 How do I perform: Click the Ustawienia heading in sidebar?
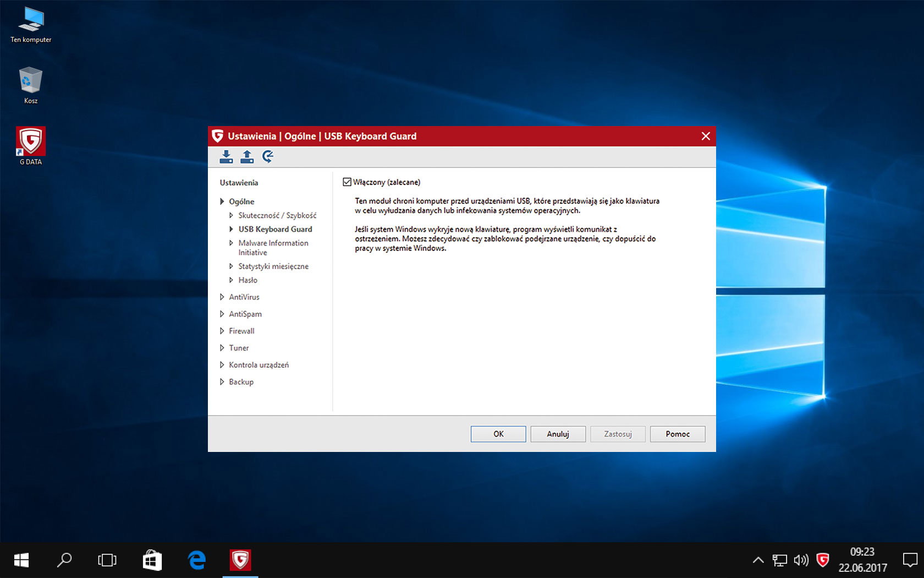click(239, 183)
